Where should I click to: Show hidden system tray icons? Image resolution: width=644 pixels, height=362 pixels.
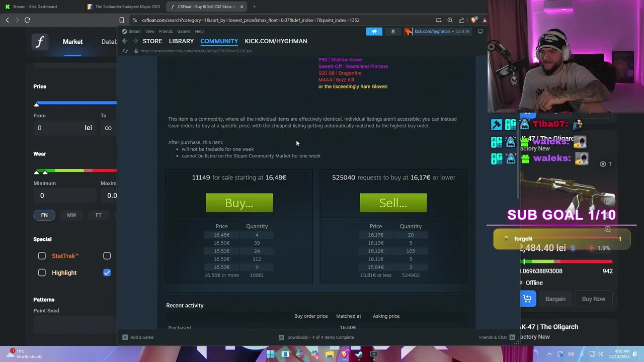pos(549,354)
